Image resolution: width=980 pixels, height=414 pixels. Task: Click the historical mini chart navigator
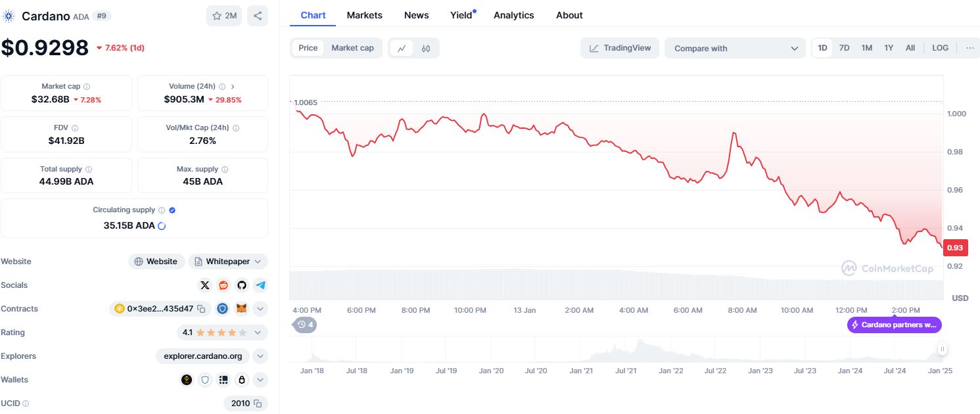pos(618,350)
